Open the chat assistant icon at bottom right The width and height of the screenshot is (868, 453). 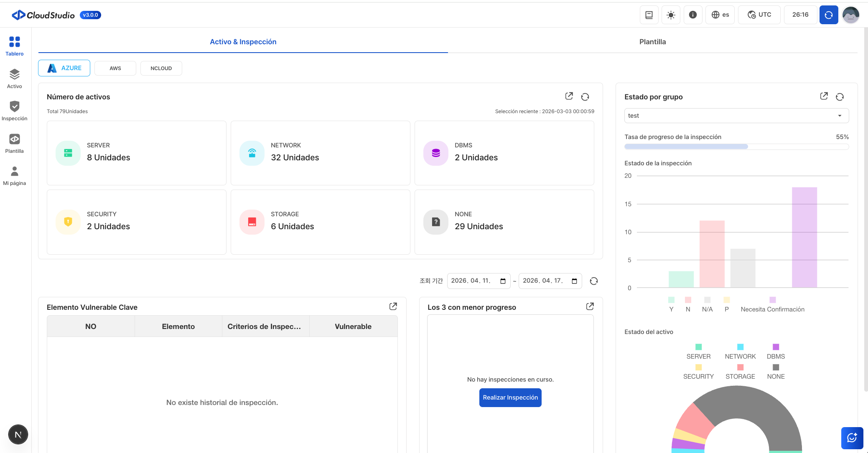852,438
